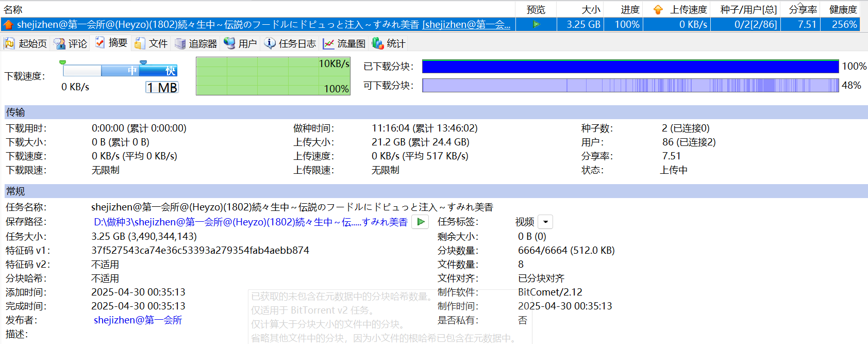Open the 文件 tab
Viewport: 868px width, 344px height.
point(151,43)
